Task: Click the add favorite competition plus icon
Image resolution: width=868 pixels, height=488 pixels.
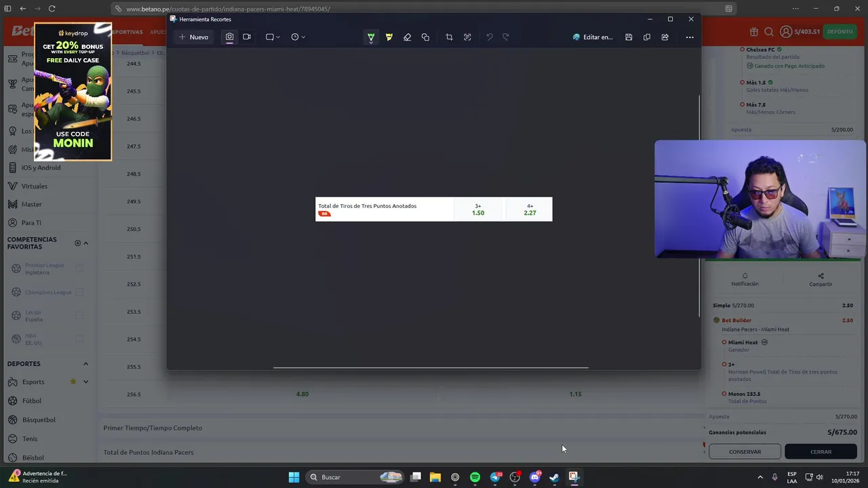Action: tap(77, 243)
